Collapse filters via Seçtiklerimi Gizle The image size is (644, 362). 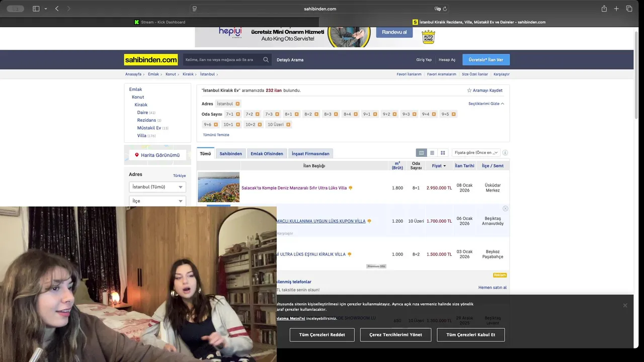click(x=486, y=104)
